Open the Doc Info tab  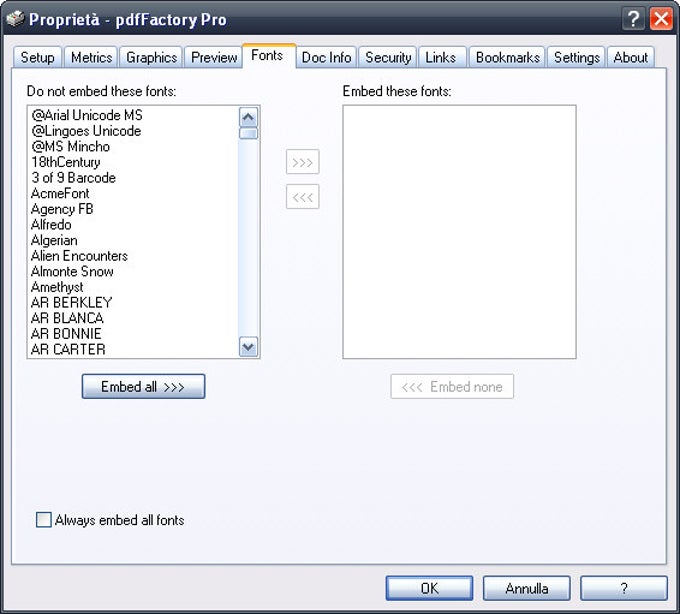coord(326,57)
